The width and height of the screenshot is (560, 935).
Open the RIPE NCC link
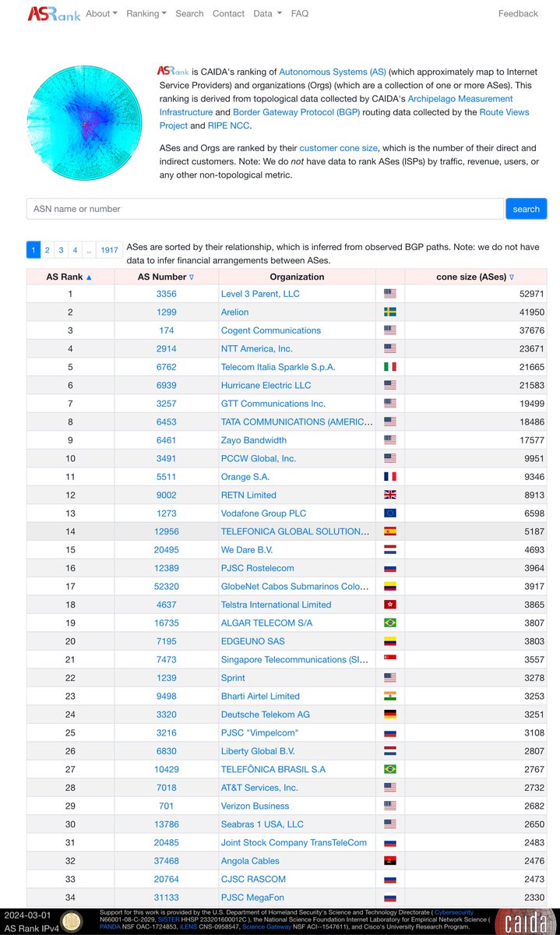pos(229,125)
